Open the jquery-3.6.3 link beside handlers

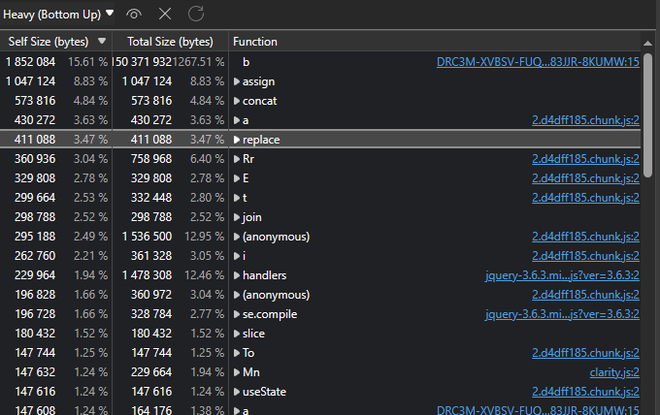(x=562, y=276)
